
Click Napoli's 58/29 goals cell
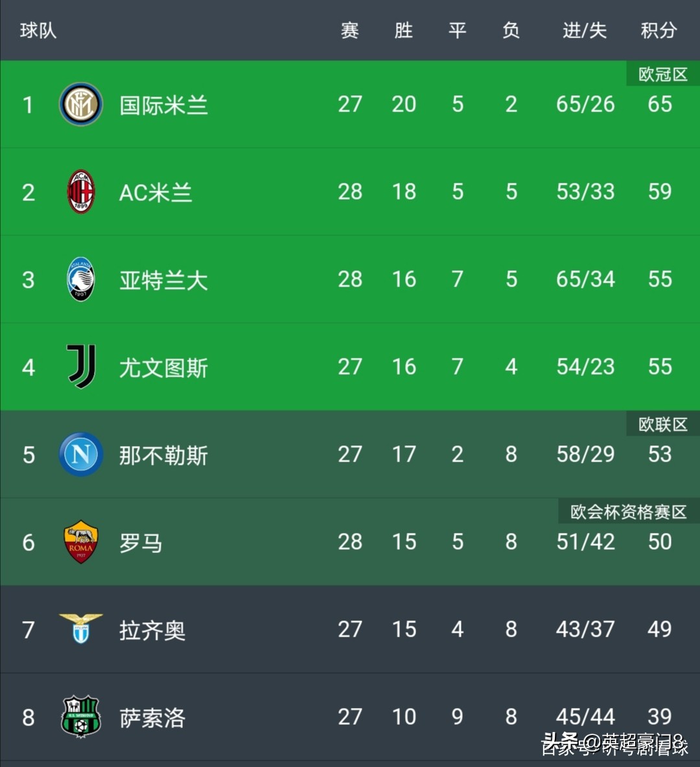[x=585, y=454]
